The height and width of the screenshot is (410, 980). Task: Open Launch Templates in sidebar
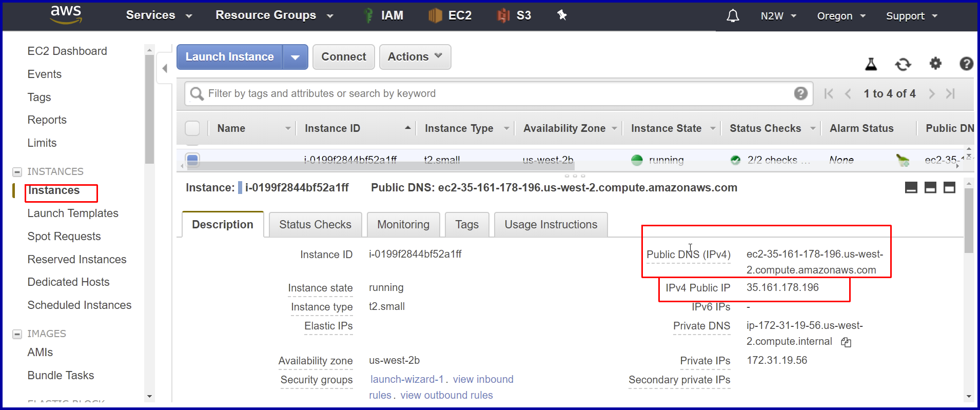(73, 213)
